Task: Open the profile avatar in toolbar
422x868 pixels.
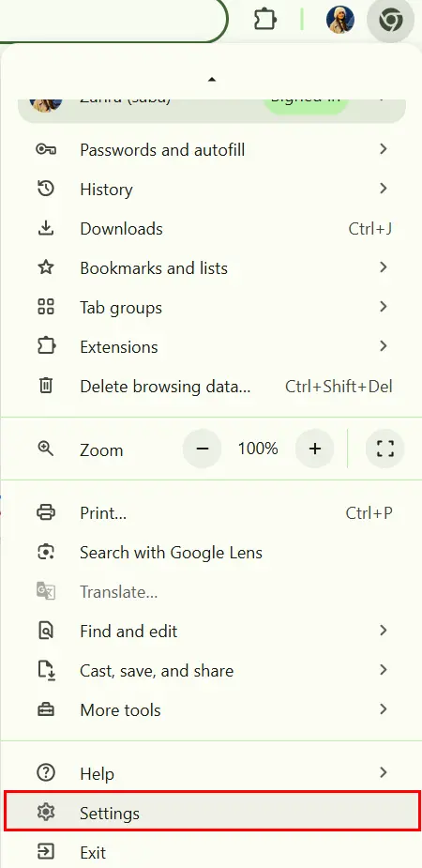Action: [x=340, y=21]
